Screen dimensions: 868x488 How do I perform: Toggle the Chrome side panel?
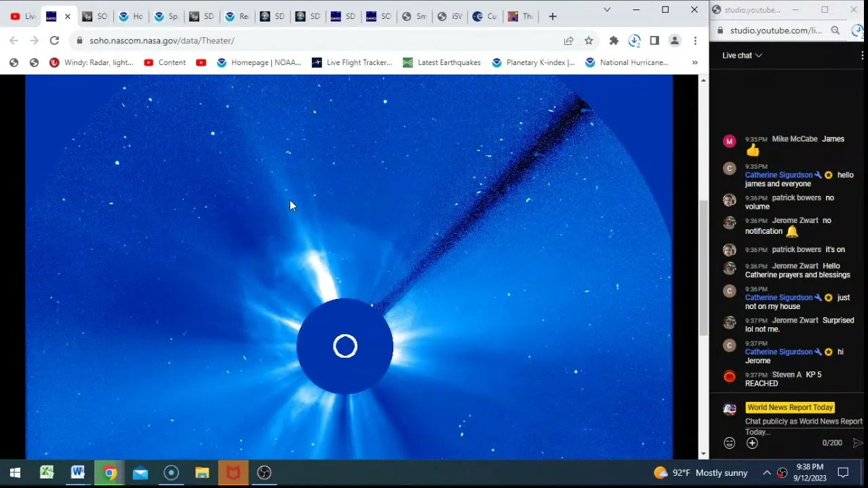tap(654, 41)
